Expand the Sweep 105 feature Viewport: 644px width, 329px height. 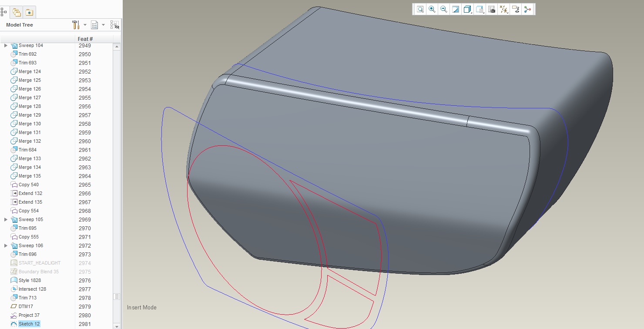click(6, 219)
